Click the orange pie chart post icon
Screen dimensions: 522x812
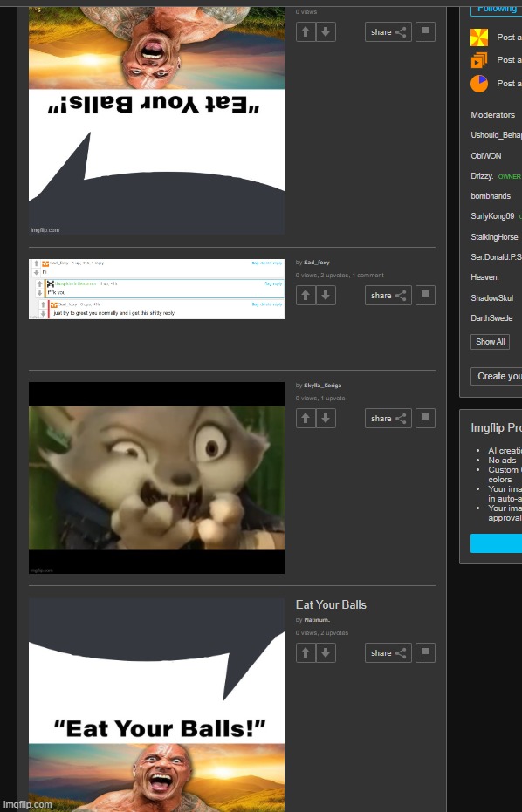click(x=479, y=84)
